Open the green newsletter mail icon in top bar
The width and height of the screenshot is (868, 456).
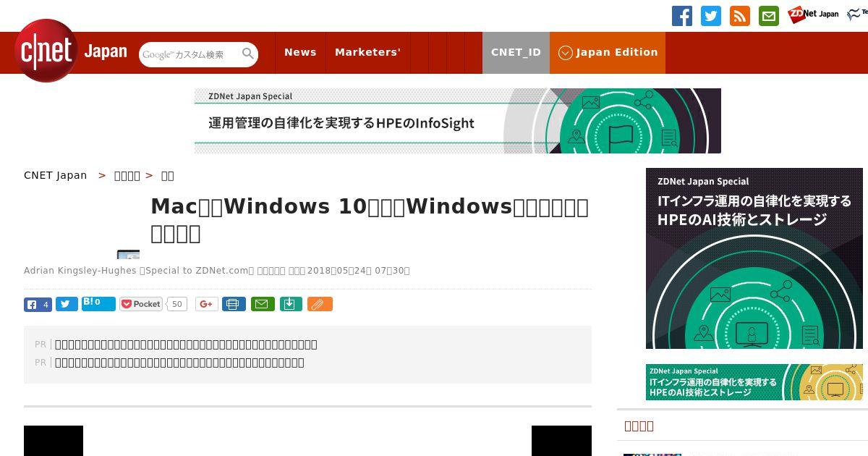769,16
